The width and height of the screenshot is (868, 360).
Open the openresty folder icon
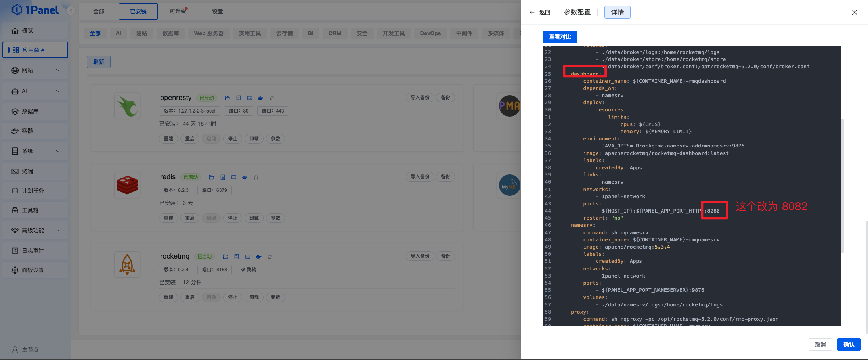pos(227,98)
